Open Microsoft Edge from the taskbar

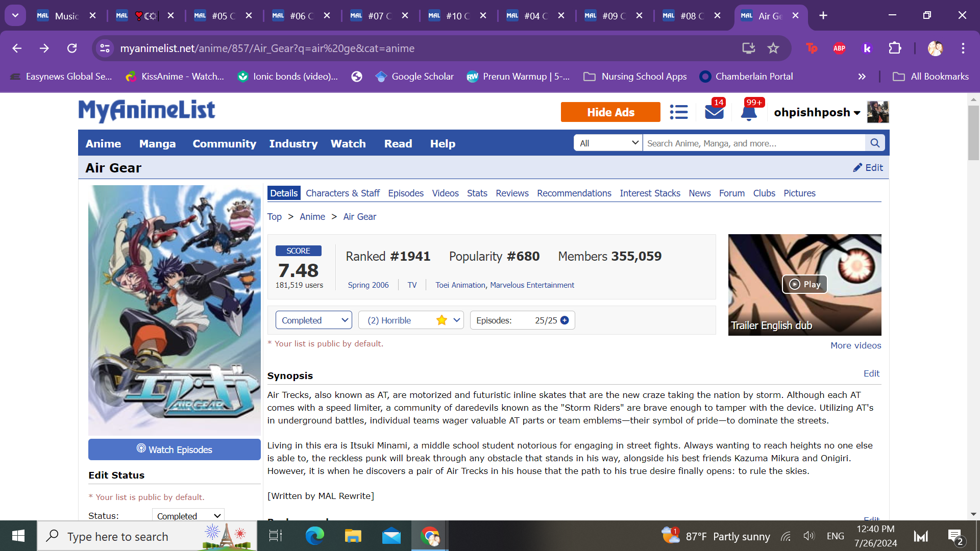pos(314,536)
